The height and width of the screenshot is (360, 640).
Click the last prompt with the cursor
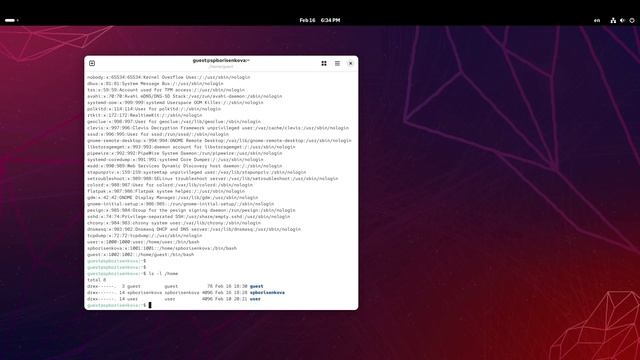119,305
